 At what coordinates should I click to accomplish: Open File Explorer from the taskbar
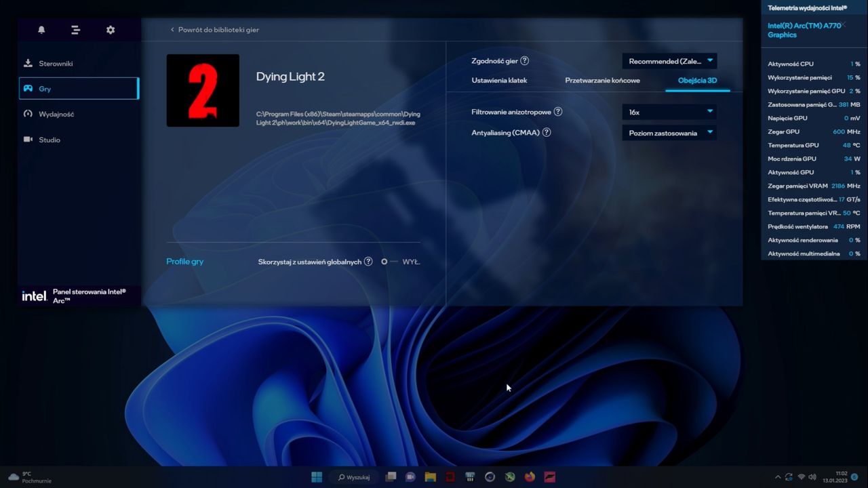(430, 476)
